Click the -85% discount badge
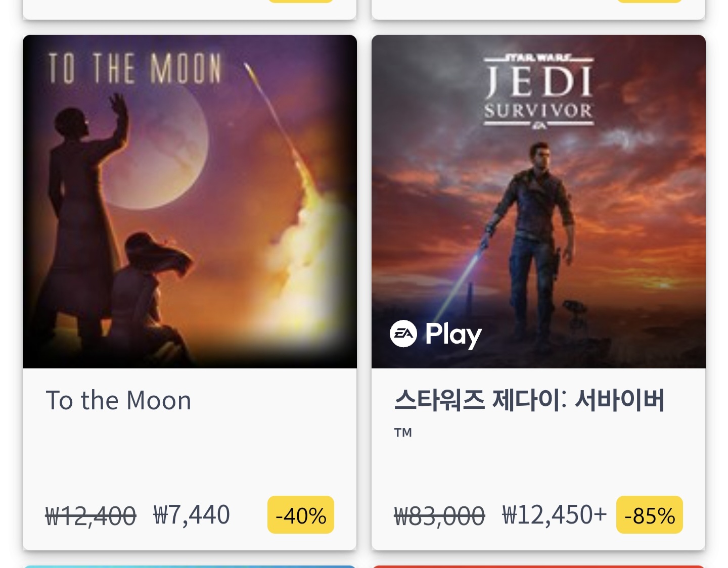This screenshot has width=728, height=568. (x=649, y=515)
